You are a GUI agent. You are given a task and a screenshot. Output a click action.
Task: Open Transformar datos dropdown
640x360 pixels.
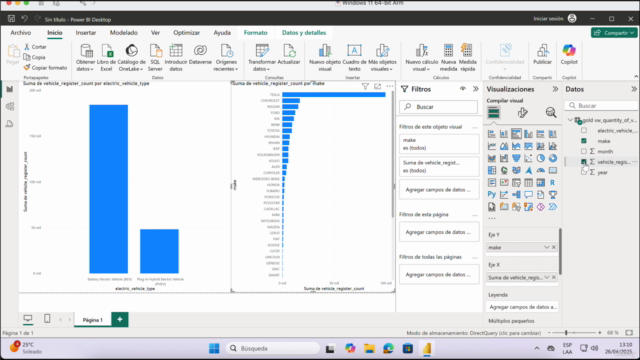(x=262, y=58)
